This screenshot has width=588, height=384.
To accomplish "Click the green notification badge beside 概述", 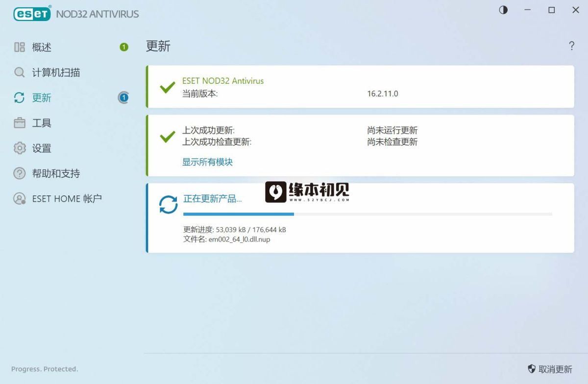I will point(124,47).
